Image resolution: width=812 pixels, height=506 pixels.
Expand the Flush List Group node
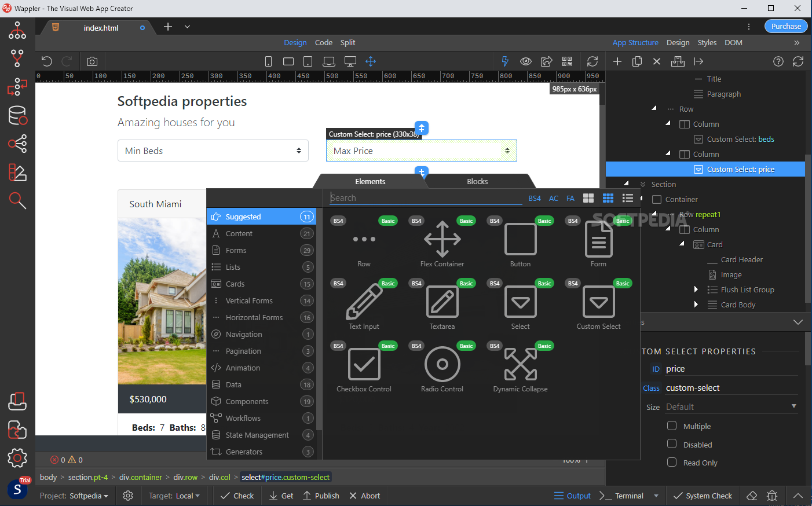[696, 289]
